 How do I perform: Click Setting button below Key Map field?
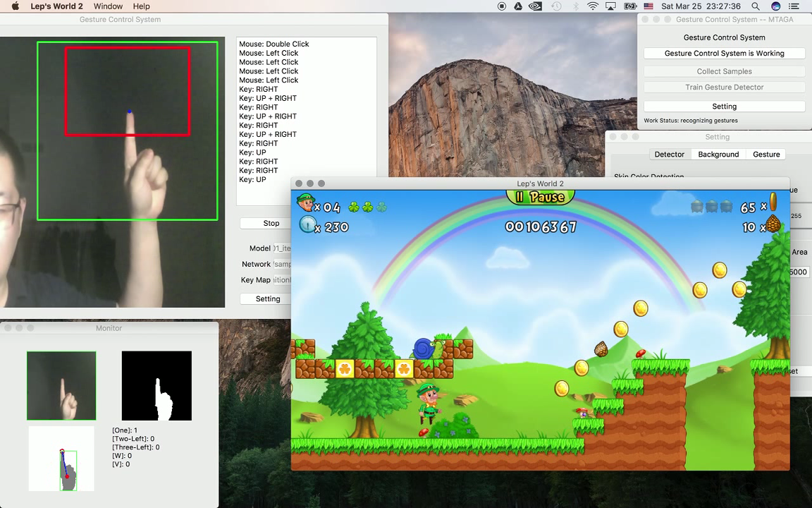pyautogui.click(x=268, y=299)
